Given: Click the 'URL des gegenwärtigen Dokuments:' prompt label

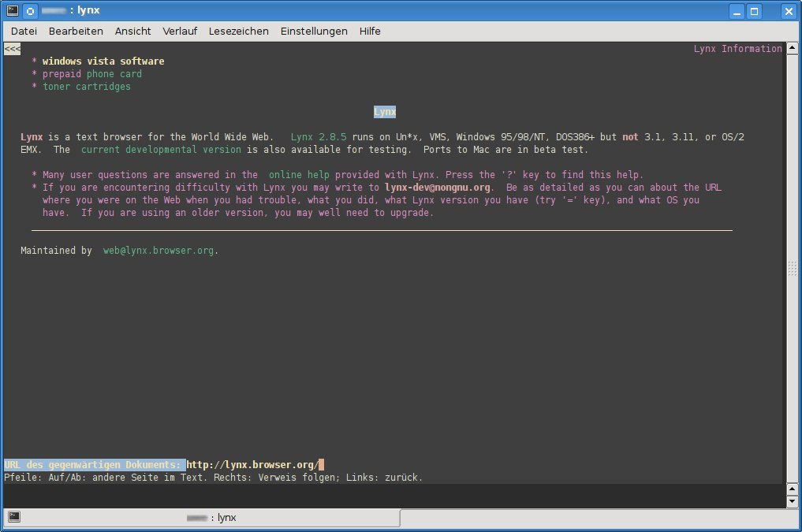Looking at the screenshot, I should click(x=94, y=464).
